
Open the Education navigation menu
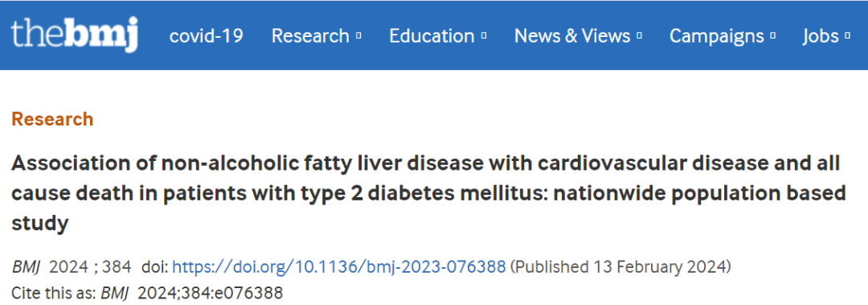click(432, 36)
